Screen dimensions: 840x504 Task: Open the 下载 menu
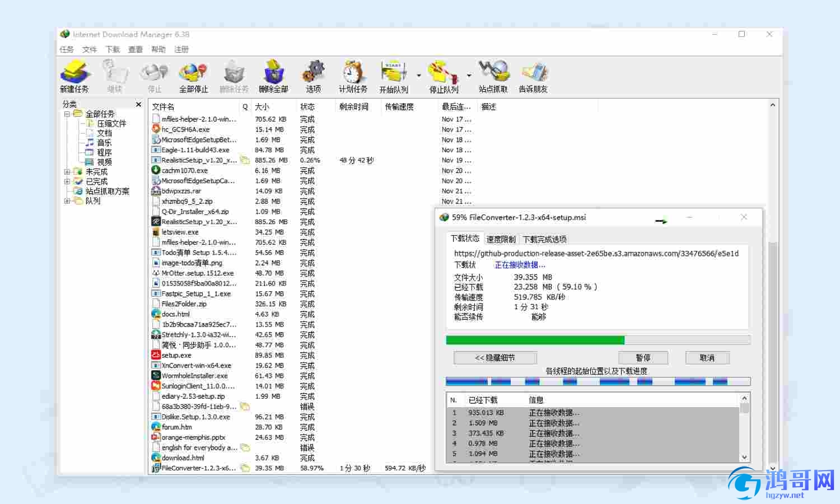pos(113,49)
